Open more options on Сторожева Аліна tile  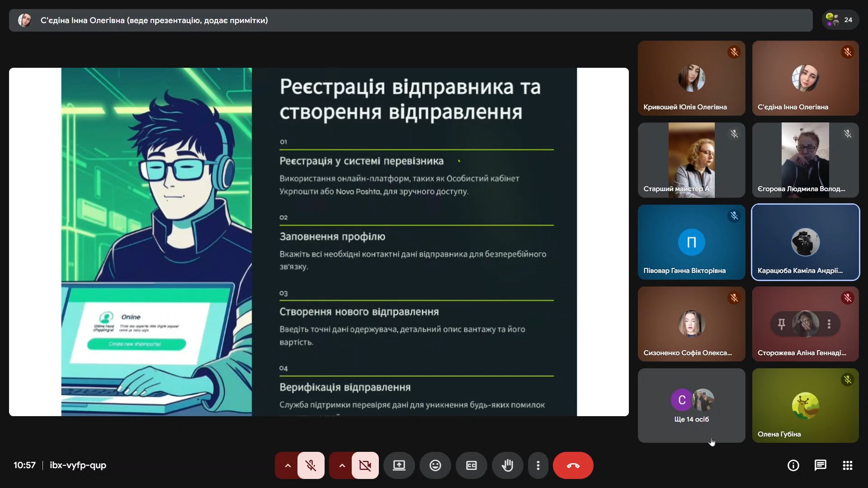(829, 324)
